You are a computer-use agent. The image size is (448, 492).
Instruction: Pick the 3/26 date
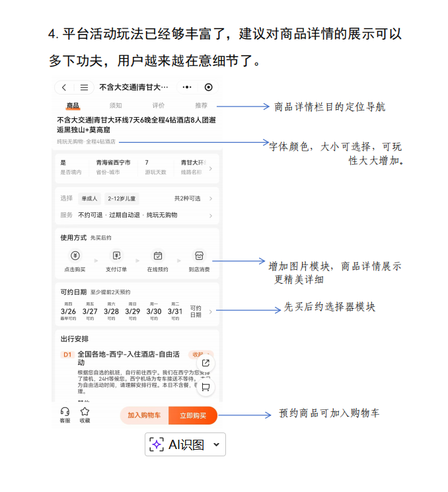(x=68, y=311)
